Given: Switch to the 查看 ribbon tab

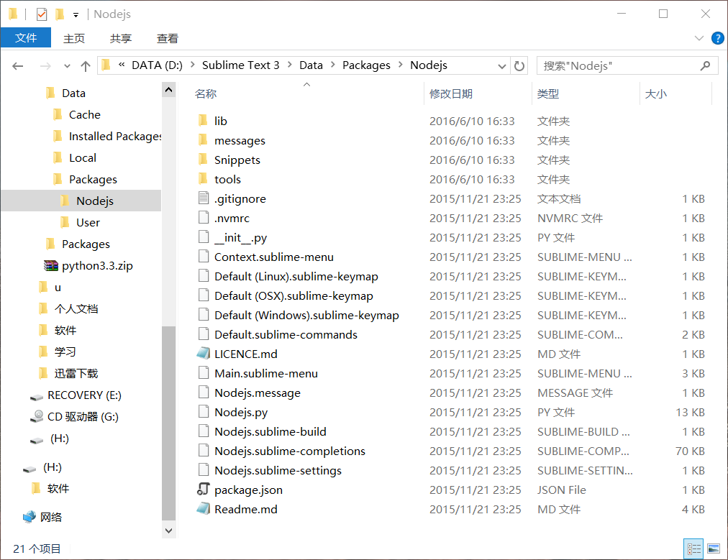Looking at the screenshot, I should click(x=167, y=38).
